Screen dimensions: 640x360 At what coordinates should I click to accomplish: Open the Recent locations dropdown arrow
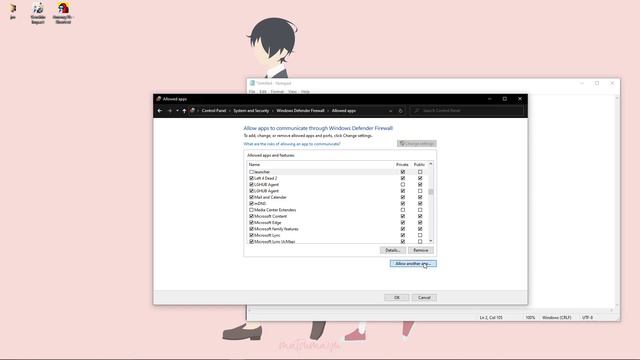click(177, 111)
